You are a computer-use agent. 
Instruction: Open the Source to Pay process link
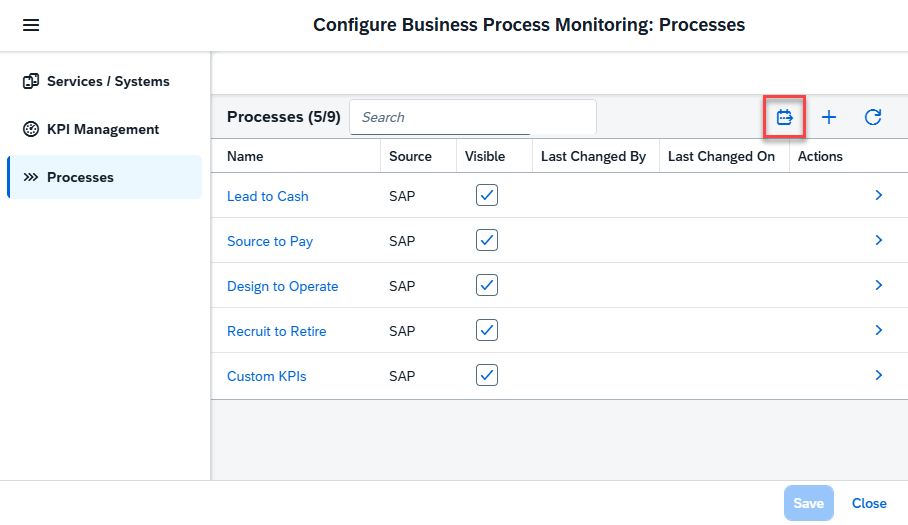(270, 241)
